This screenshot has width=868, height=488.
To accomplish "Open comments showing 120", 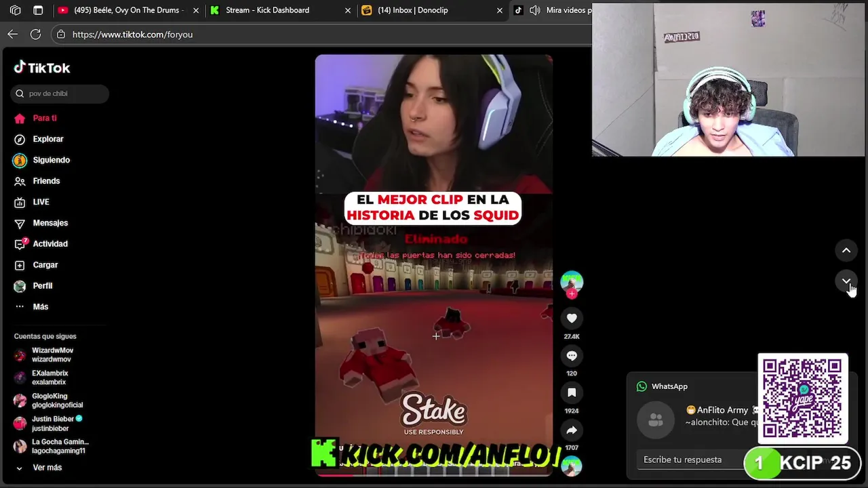I will (572, 355).
